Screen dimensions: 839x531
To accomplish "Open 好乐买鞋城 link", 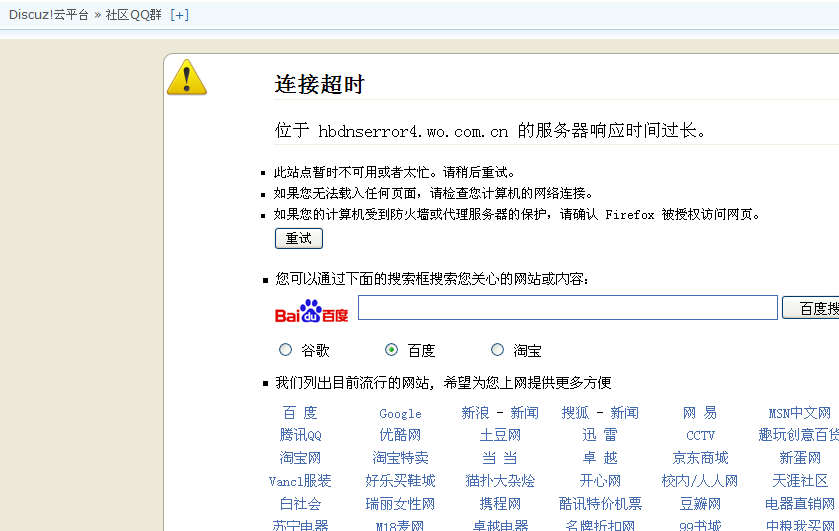I will point(400,481).
